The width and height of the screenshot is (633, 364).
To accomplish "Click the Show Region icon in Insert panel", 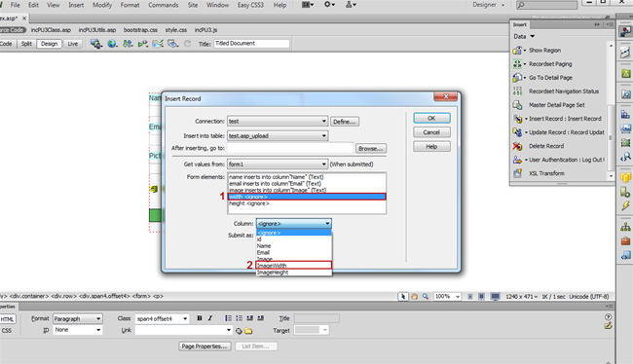I will [517, 51].
